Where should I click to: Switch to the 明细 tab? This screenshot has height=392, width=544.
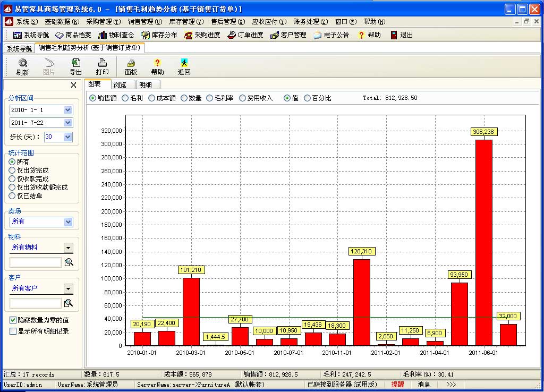pyautogui.click(x=145, y=85)
